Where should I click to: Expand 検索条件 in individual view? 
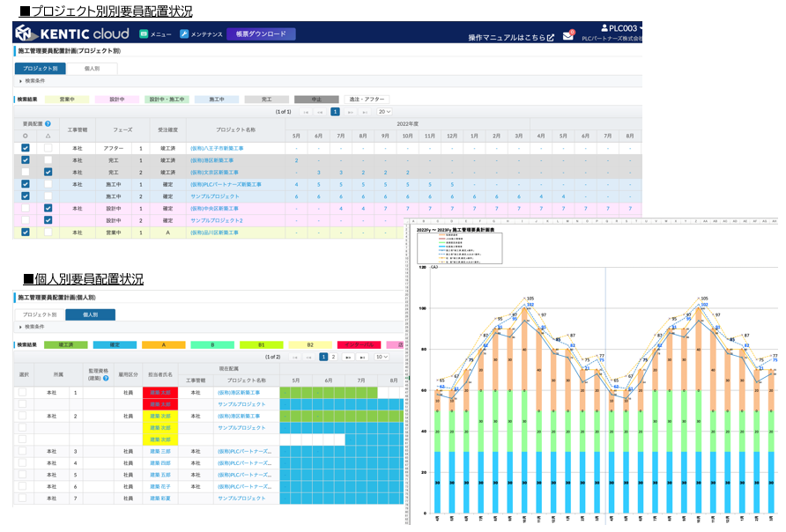pos(32,327)
